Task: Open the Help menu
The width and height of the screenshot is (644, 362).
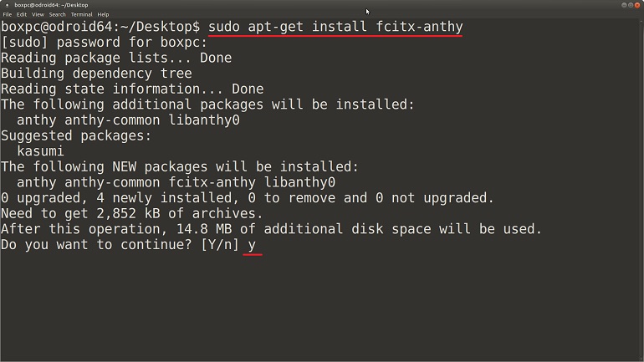Action: (103, 14)
